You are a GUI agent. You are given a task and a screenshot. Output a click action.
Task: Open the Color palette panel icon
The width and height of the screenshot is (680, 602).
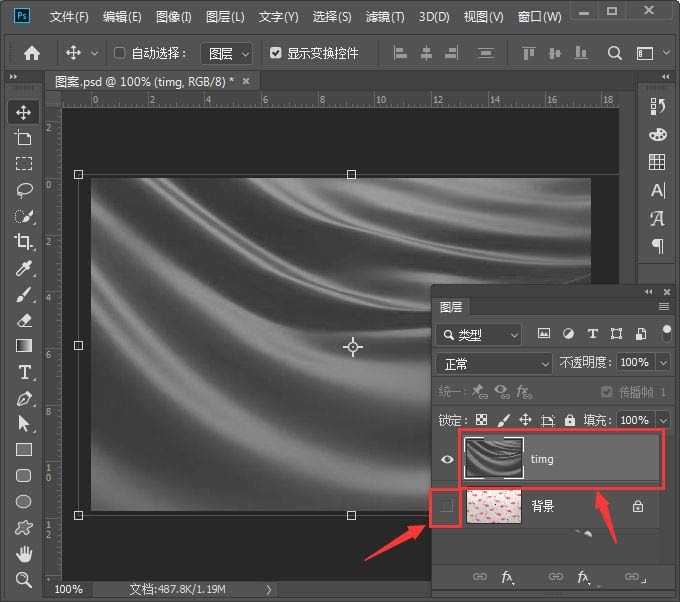pos(657,134)
